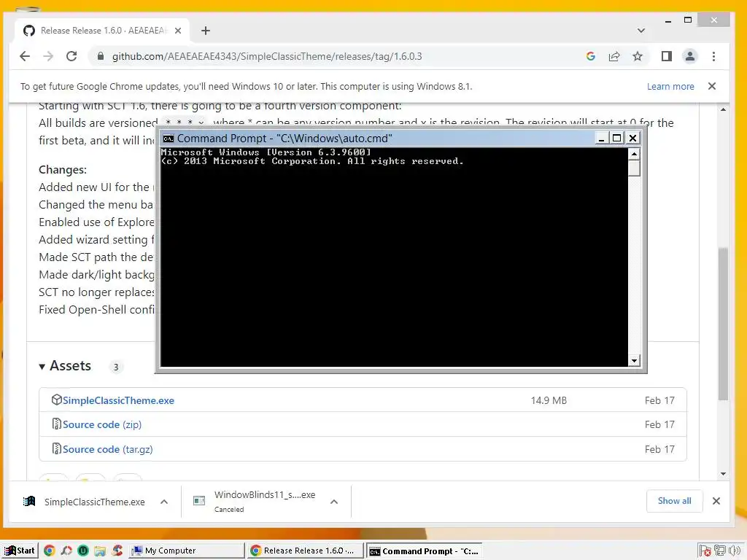The image size is (747, 560).
Task: Download SimpleClassicTheme.exe from assets list
Action: click(118, 400)
